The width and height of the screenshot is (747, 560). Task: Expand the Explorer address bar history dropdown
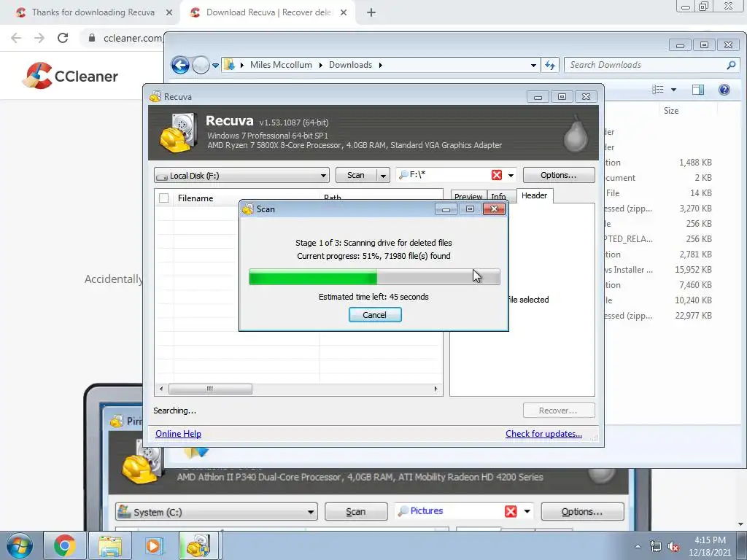pos(533,65)
